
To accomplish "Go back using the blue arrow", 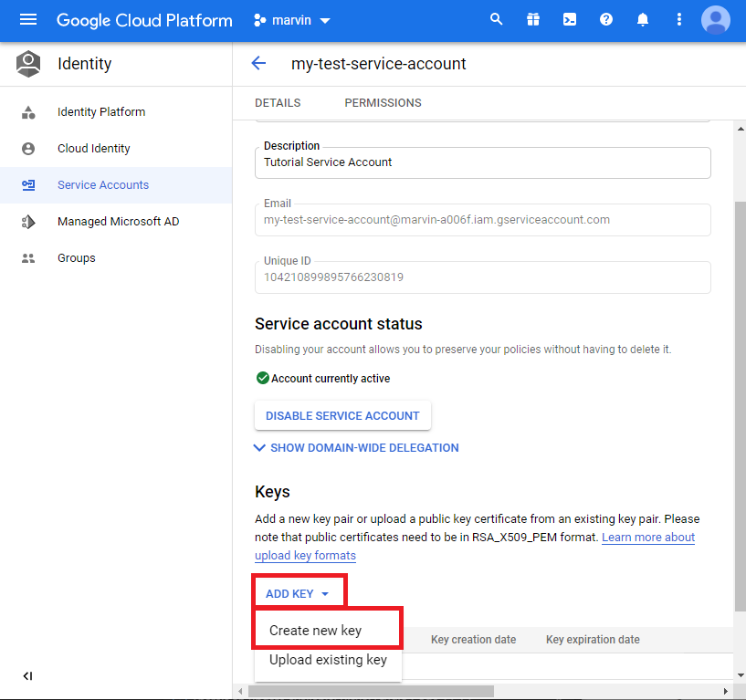I will coord(258,63).
